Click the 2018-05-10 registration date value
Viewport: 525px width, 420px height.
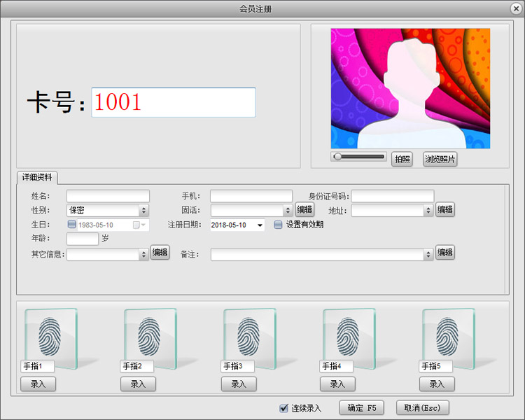coord(229,225)
